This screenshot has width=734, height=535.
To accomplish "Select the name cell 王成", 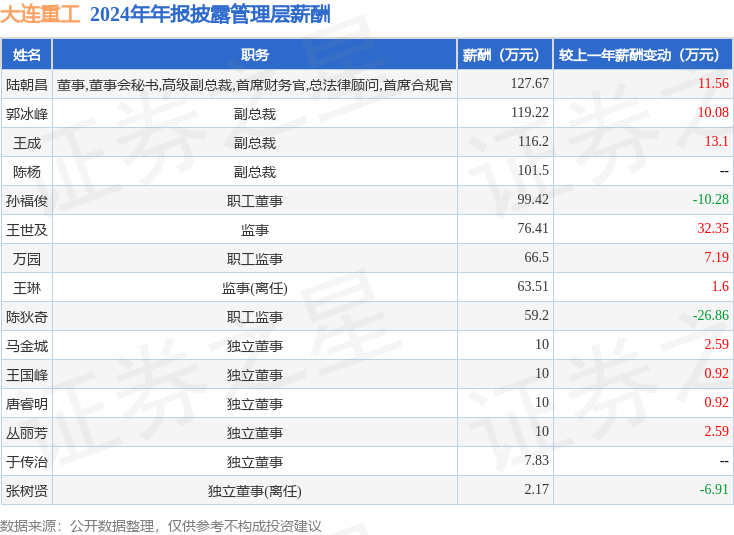I will coord(27,143).
